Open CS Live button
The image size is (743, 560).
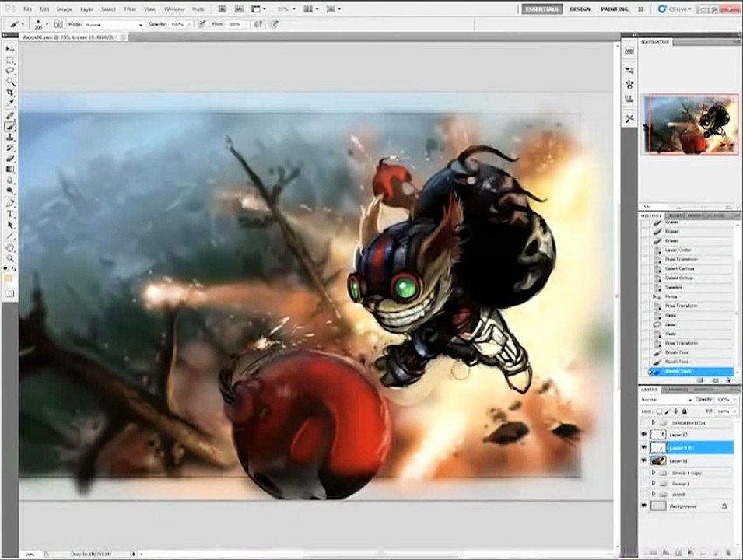[x=675, y=9]
